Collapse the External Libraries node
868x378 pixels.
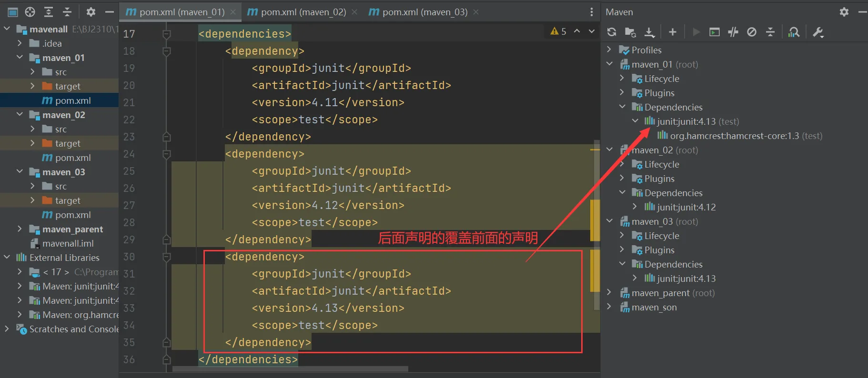tap(7, 257)
